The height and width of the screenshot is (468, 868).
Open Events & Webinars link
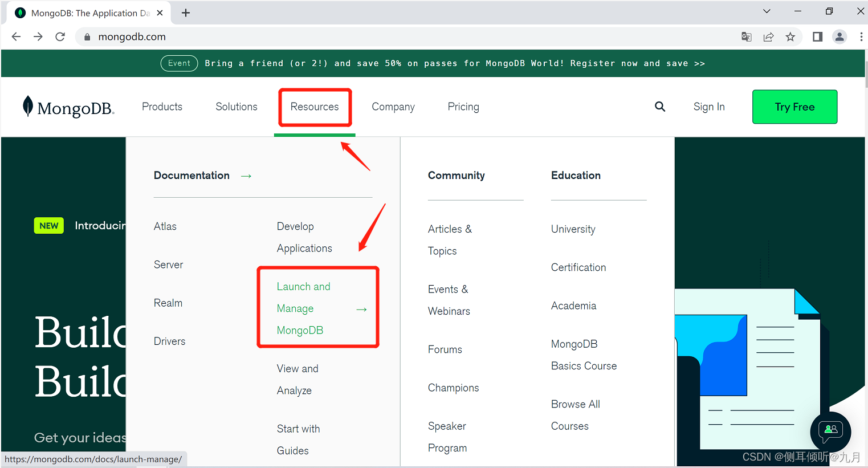(449, 300)
